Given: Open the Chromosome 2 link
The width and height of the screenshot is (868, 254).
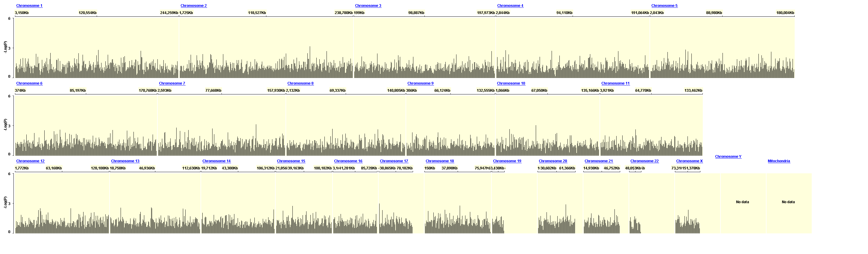Looking at the screenshot, I should (x=194, y=6).
